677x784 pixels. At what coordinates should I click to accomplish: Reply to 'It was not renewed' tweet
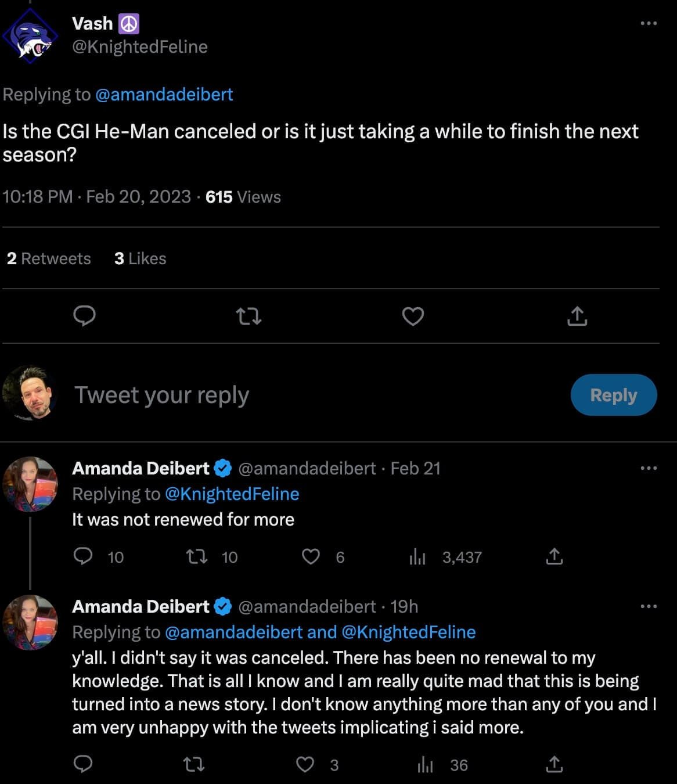point(84,556)
